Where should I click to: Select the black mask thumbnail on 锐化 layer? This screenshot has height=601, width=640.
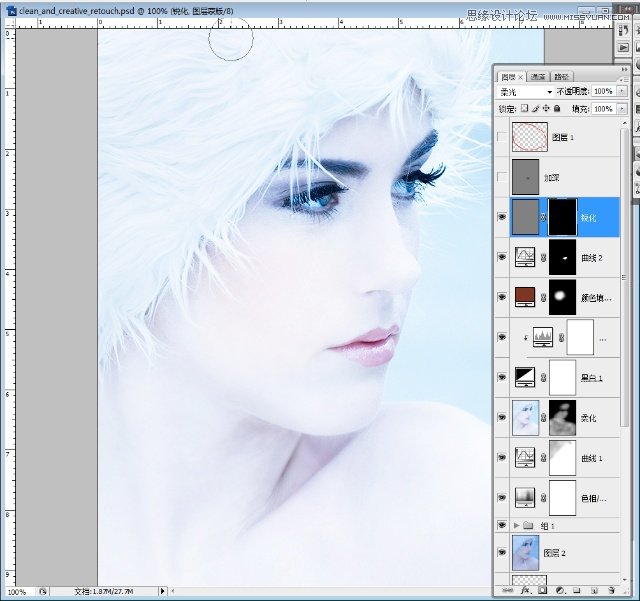point(562,217)
